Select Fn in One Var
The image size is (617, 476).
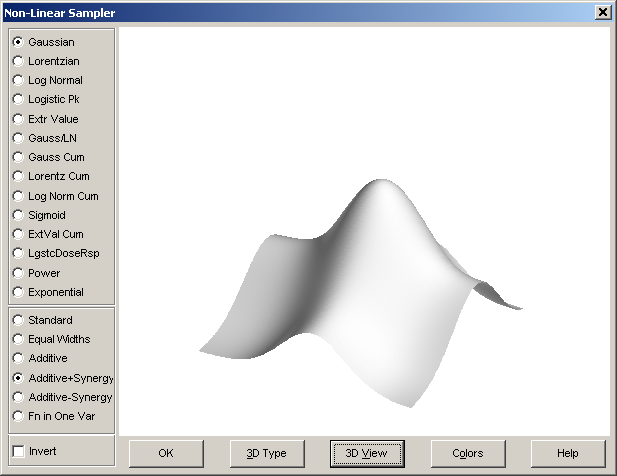click(x=54, y=416)
